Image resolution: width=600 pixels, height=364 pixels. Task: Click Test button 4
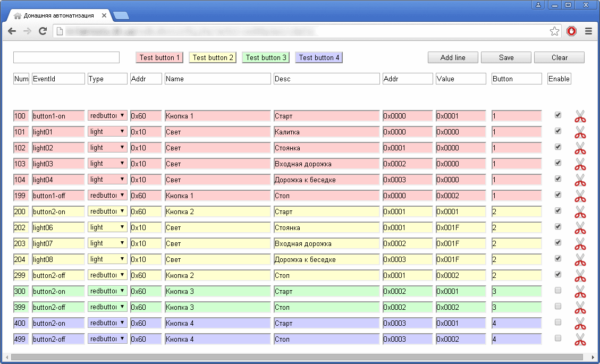(319, 57)
